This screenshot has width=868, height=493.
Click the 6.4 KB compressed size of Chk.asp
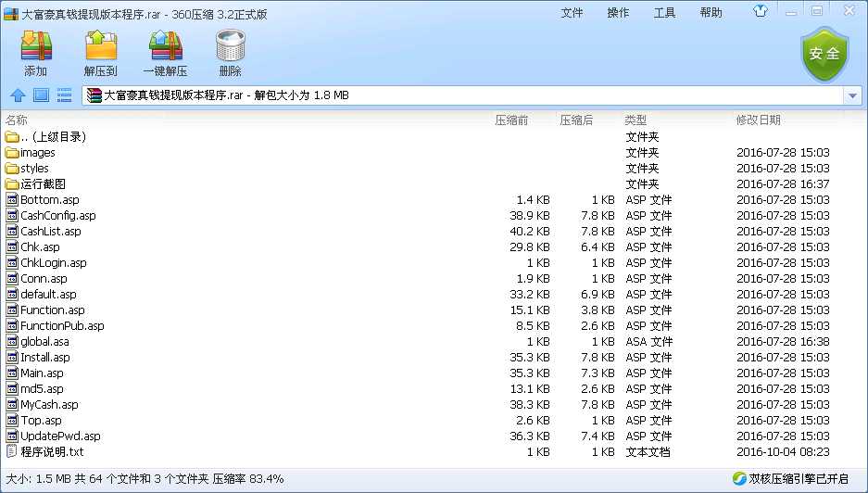coord(598,247)
